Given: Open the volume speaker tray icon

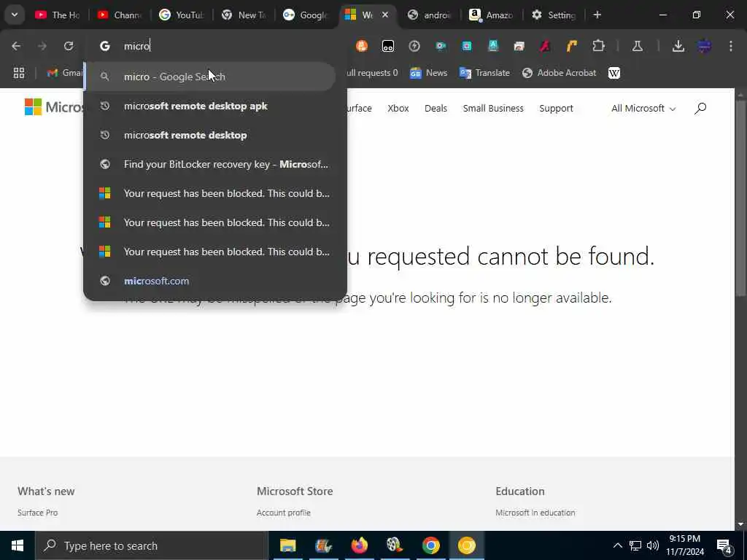Looking at the screenshot, I should [x=653, y=545].
